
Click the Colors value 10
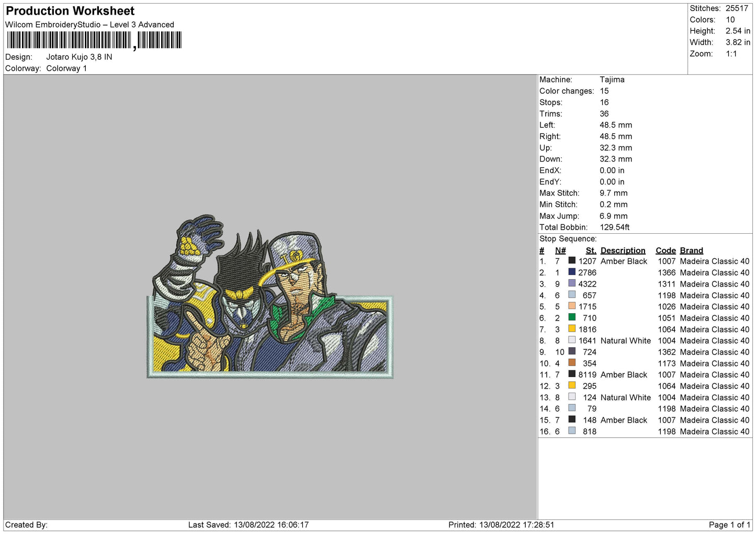pos(730,20)
